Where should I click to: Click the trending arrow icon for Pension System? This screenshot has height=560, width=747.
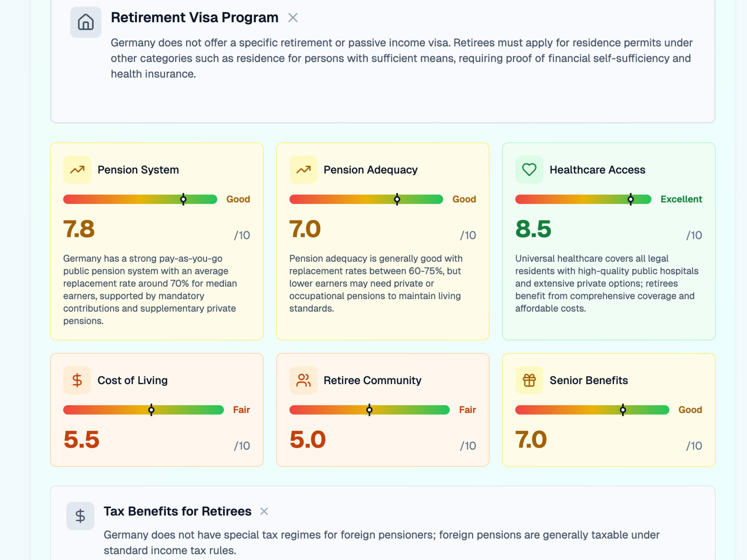(x=77, y=170)
